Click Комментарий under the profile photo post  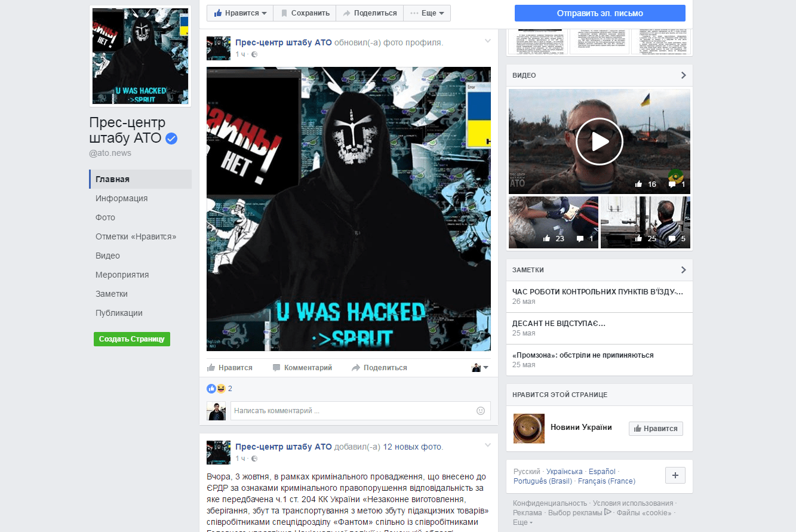point(302,368)
